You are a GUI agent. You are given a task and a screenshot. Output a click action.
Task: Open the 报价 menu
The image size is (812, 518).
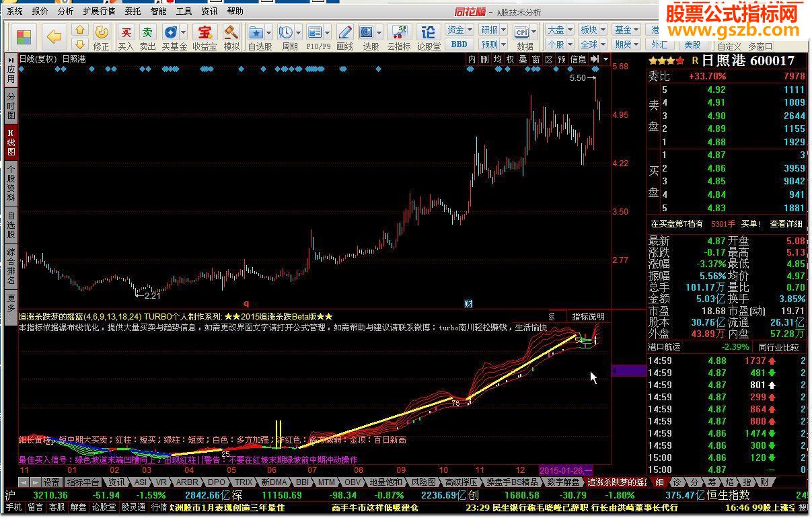pyautogui.click(x=40, y=11)
